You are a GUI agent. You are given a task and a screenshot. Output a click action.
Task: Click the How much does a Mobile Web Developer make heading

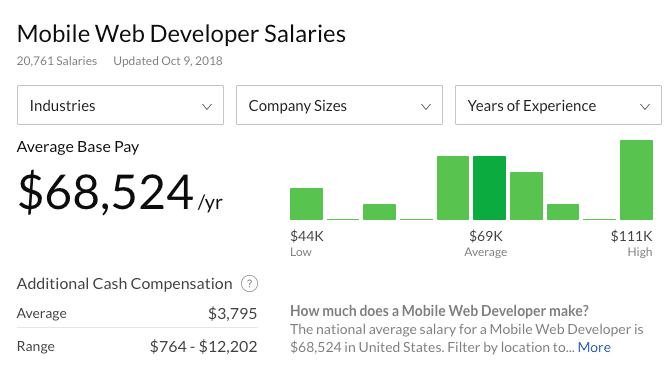tap(439, 311)
